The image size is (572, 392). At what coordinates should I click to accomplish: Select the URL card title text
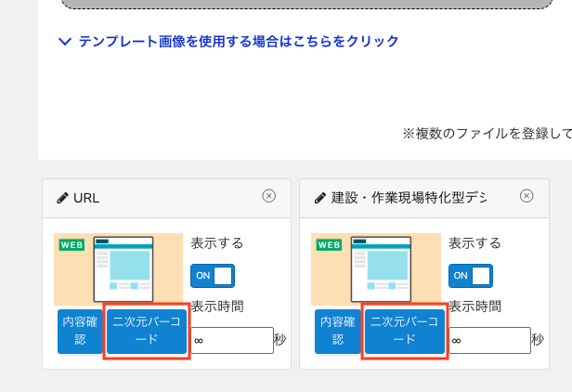point(86,198)
